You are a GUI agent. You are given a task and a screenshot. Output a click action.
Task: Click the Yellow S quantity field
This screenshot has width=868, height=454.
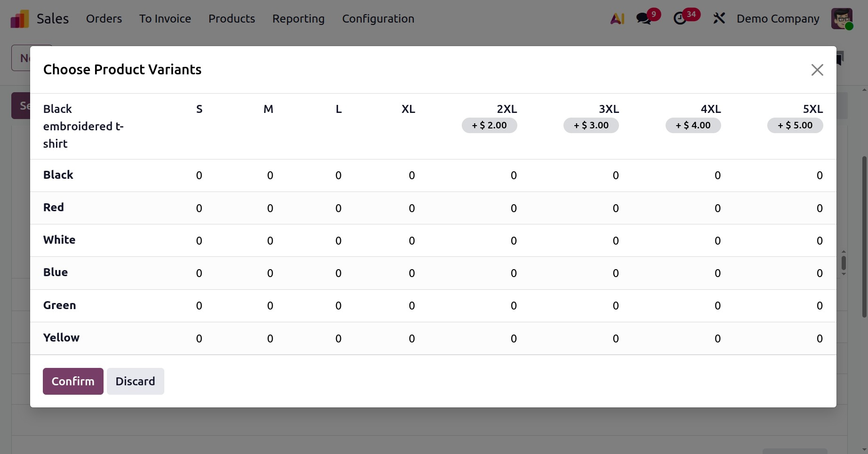tap(199, 339)
